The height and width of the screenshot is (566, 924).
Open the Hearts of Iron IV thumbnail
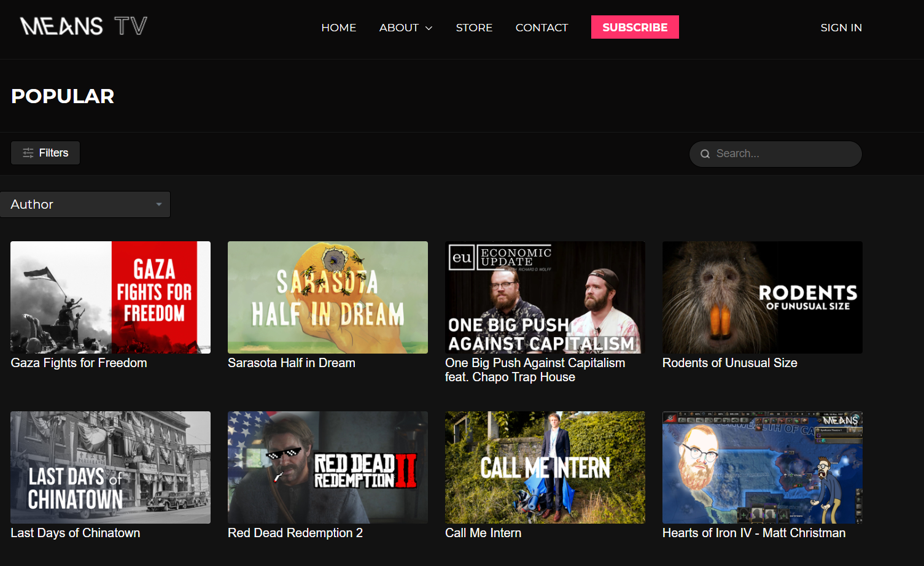click(763, 467)
